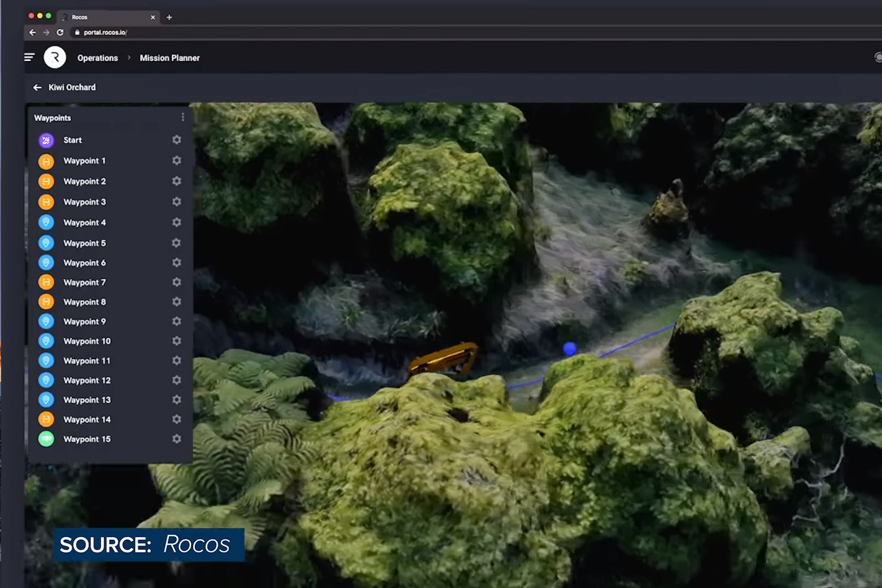Click the green icon of Waypoint 15

(46, 439)
